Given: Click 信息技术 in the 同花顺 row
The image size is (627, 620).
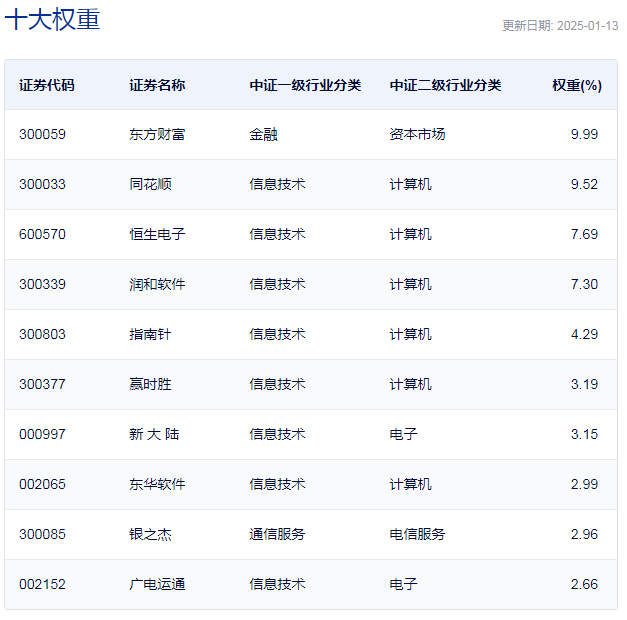Looking at the screenshot, I should click(x=277, y=184).
